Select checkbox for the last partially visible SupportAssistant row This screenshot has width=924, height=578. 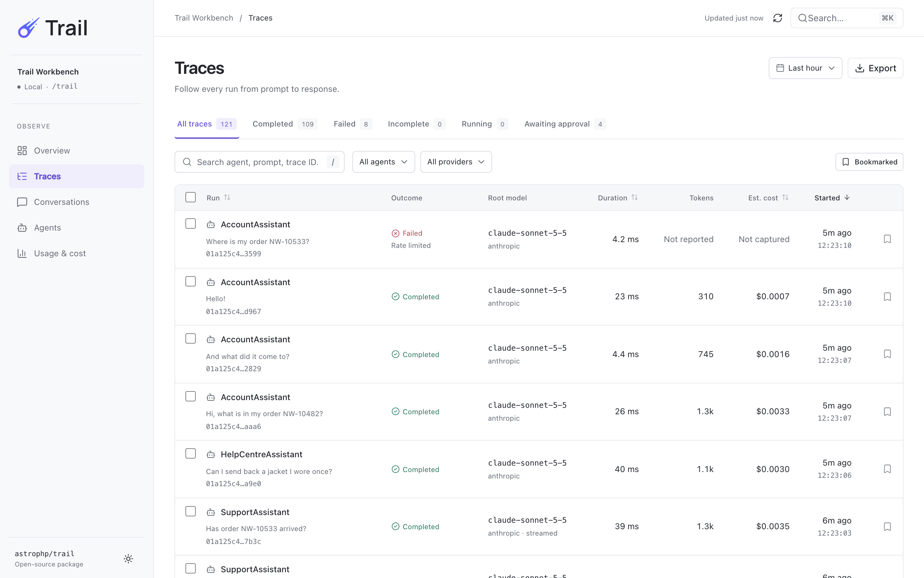[x=191, y=568]
